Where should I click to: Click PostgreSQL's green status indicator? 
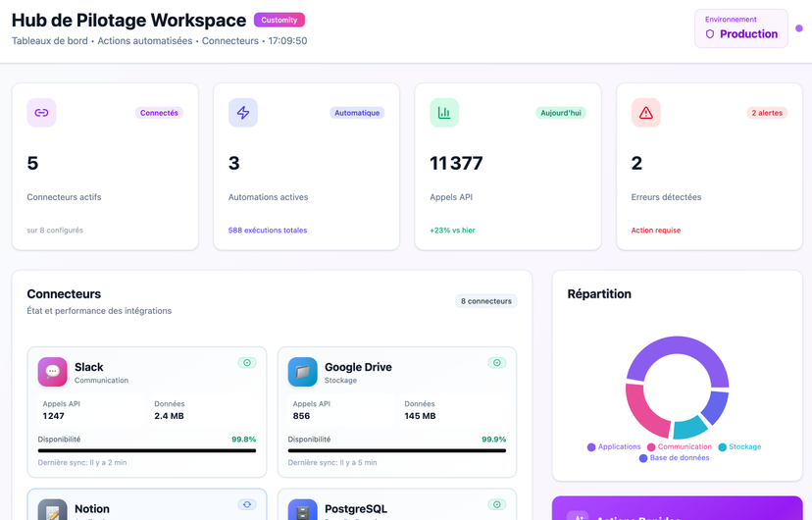(497, 504)
